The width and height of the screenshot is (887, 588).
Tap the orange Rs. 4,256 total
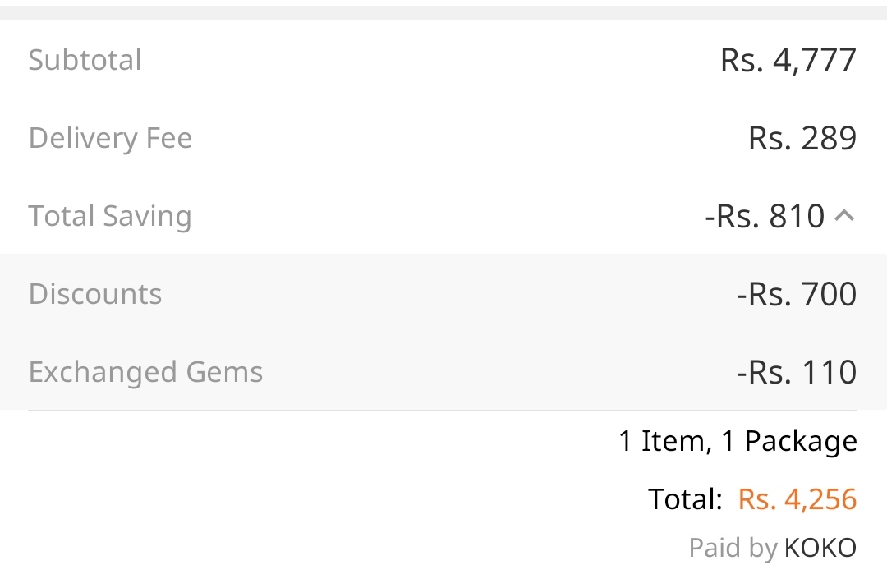point(797,499)
